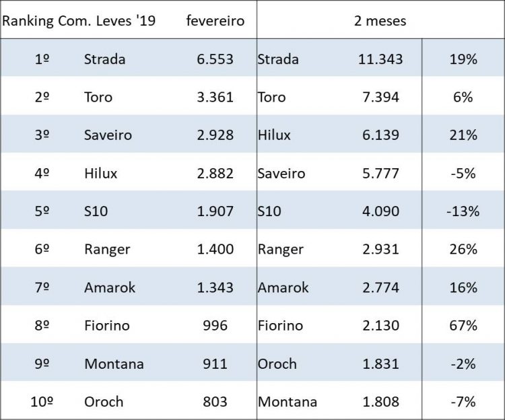
Task: Click the Montana two-month value 1.808
Action: tap(380, 402)
